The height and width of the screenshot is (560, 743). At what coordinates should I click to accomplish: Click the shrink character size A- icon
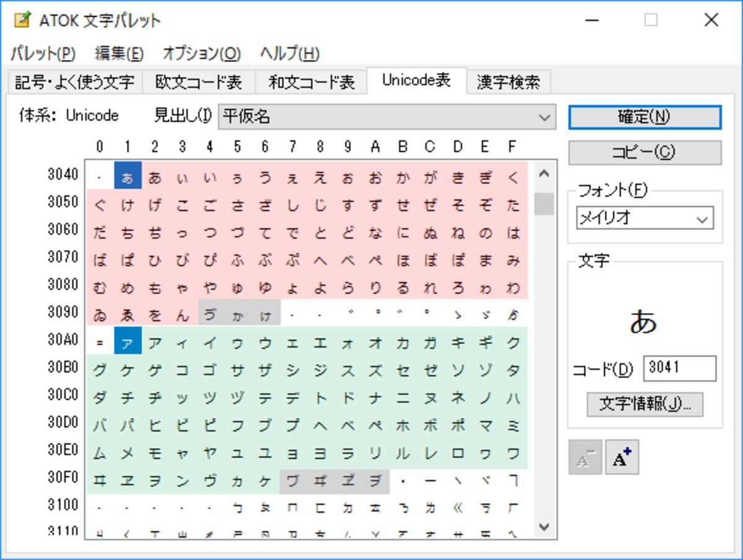(585, 457)
